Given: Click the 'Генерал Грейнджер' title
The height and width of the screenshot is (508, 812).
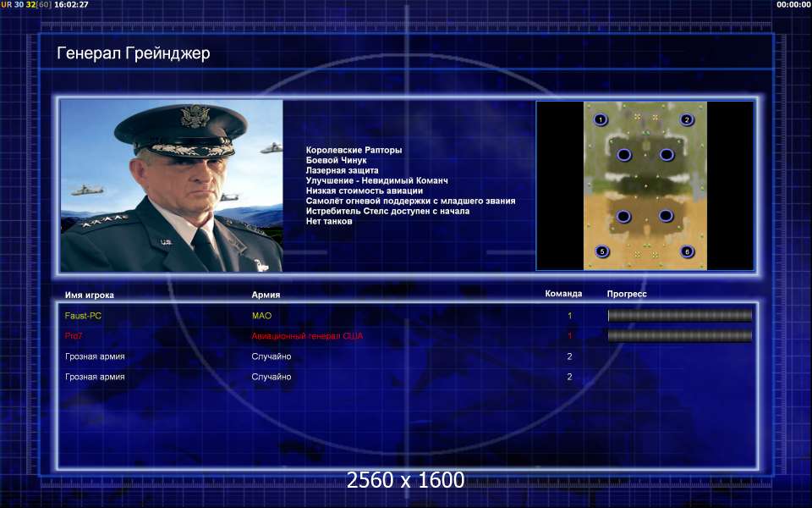Looking at the screenshot, I should [x=133, y=53].
